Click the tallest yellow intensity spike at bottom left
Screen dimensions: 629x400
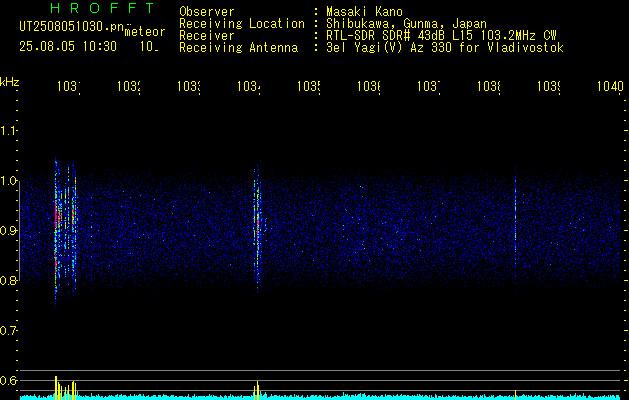(x=56, y=388)
